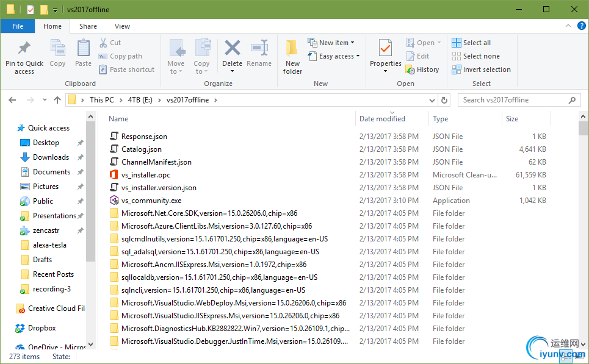The width and height of the screenshot is (589, 364).
Task: Go back with the left arrow
Action: (x=12, y=100)
